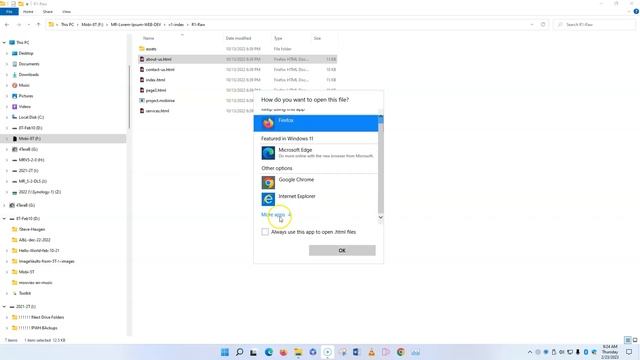Select the assets folder
640x360 pixels.
pyautogui.click(x=151, y=49)
